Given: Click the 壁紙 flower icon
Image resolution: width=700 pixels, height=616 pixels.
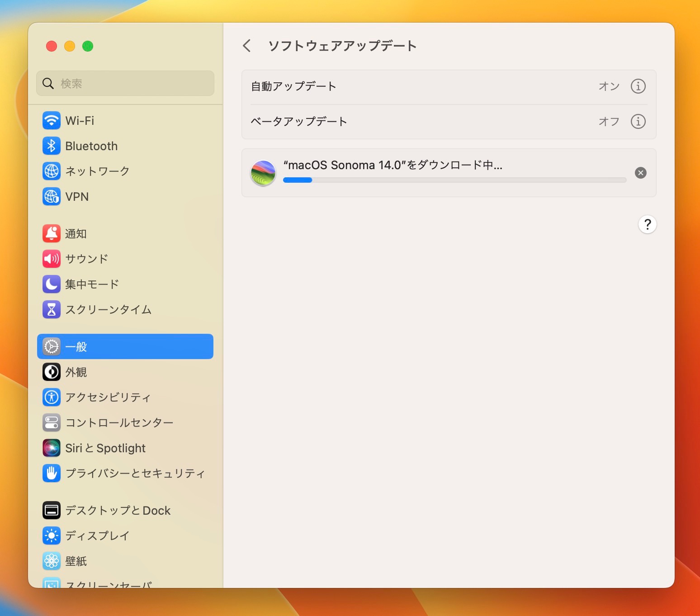Looking at the screenshot, I should pyautogui.click(x=52, y=561).
